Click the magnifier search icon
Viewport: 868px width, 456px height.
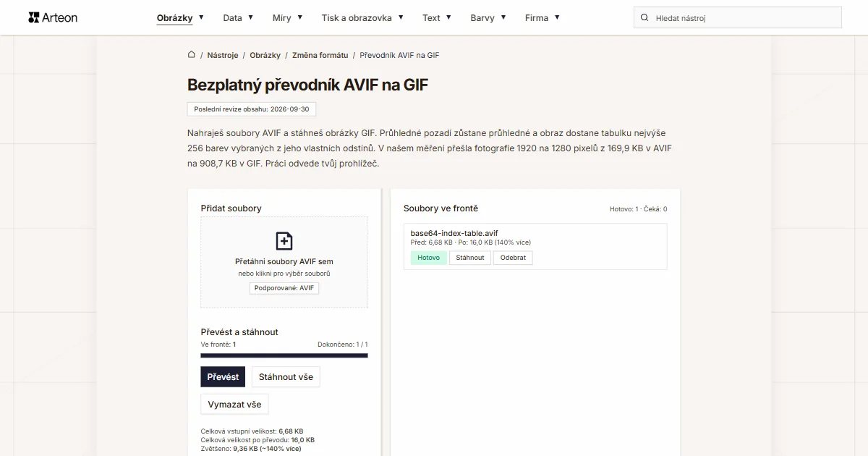(645, 17)
